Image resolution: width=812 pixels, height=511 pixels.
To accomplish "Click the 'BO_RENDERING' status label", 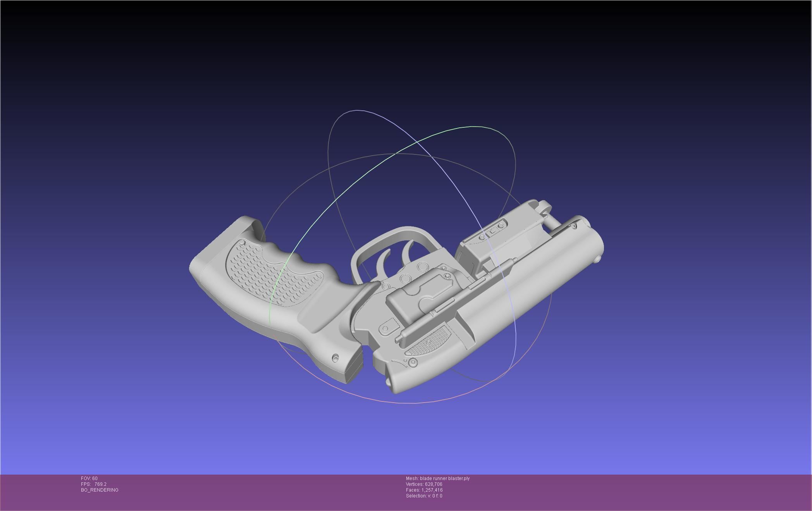I will click(x=100, y=490).
